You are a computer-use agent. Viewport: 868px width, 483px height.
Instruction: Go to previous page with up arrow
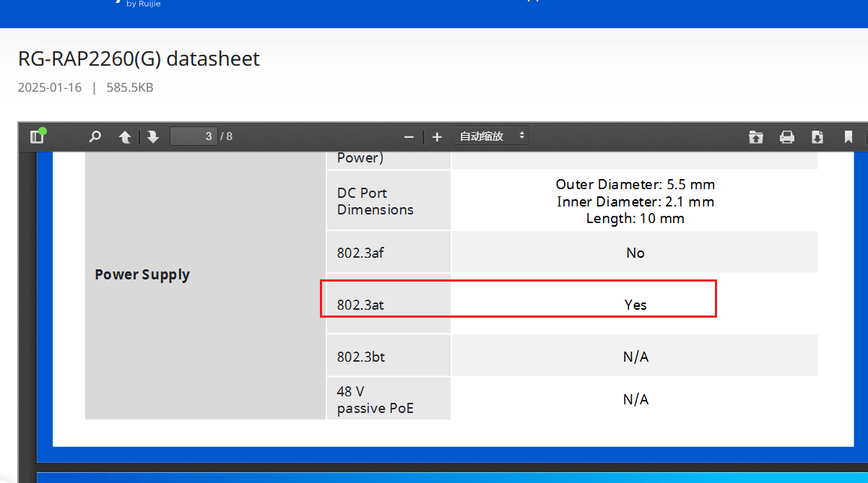125,136
